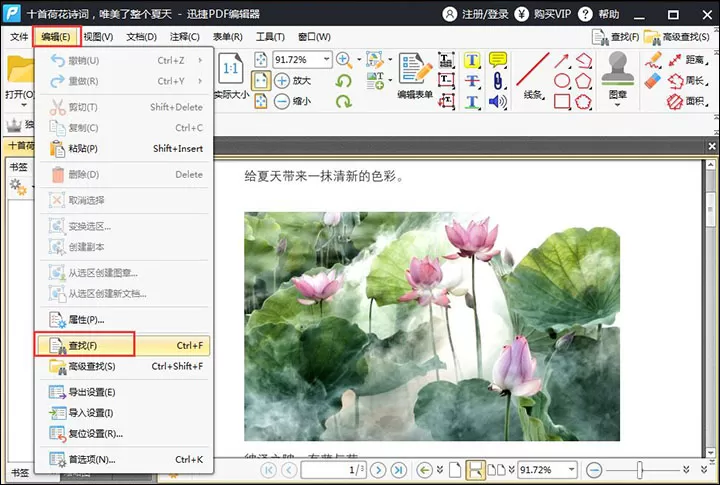Image resolution: width=720 pixels, height=485 pixels.
Task: Click the Buy VIP (购买VIP) button
Action: coord(543,14)
